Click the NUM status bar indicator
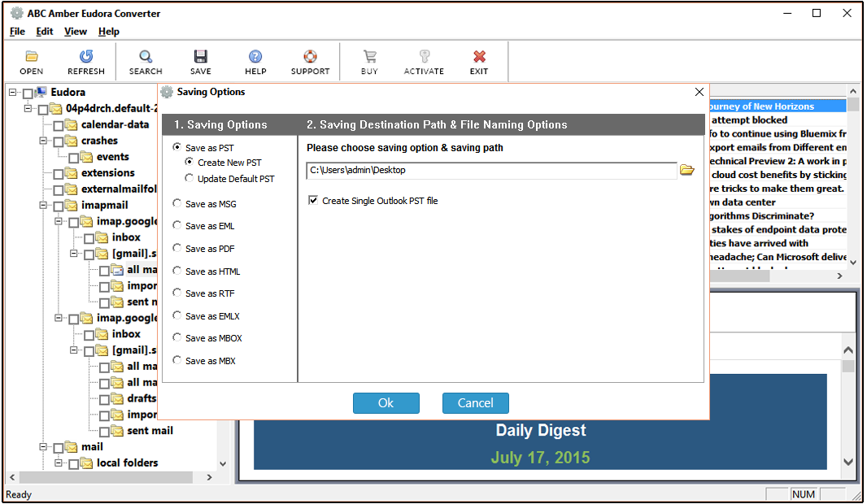This screenshot has width=867, height=504. pos(804,494)
